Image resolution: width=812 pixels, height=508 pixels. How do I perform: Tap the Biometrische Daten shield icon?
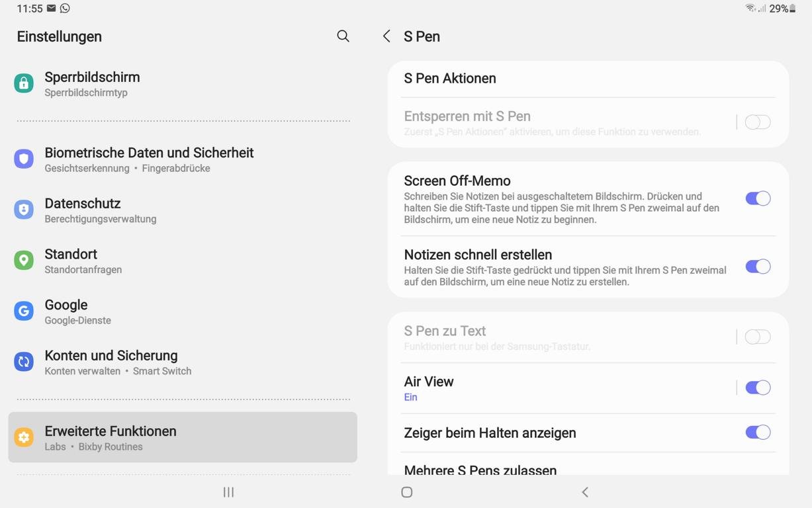[24, 159]
